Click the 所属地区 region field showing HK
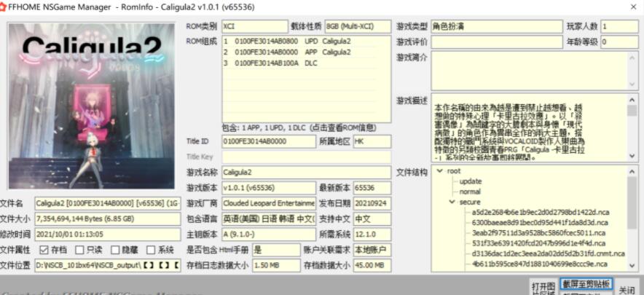This screenshot has height=295, width=644. pyautogui.click(x=372, y=141)
